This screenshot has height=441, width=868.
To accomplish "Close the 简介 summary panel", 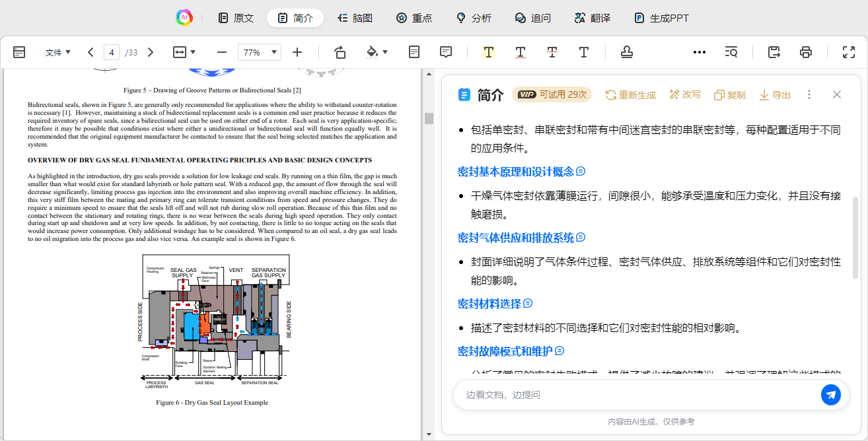I will pos(837,95).
